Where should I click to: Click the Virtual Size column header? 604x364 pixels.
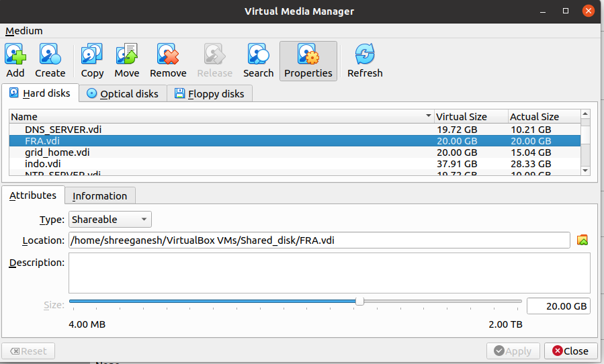(471, 116)
